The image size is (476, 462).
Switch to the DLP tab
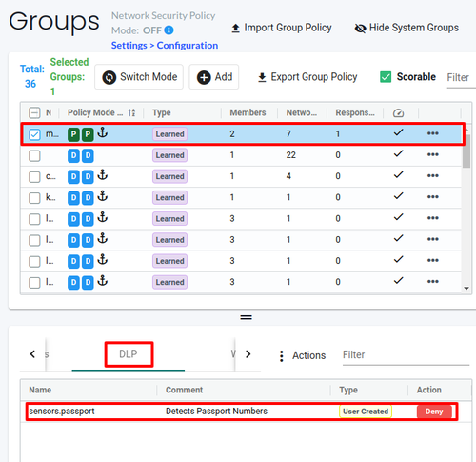[129, 354]
